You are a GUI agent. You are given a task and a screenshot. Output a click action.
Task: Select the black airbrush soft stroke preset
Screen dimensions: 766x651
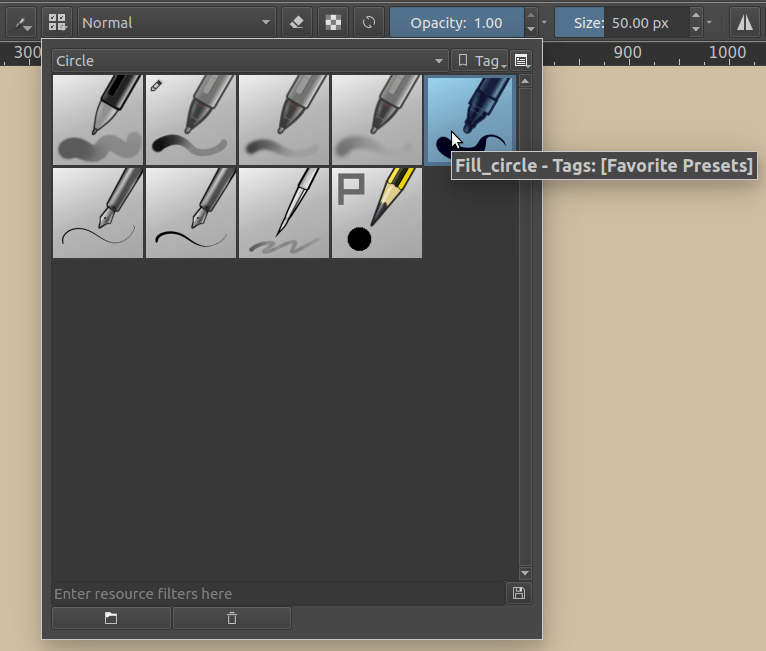[x=98, y=120]
